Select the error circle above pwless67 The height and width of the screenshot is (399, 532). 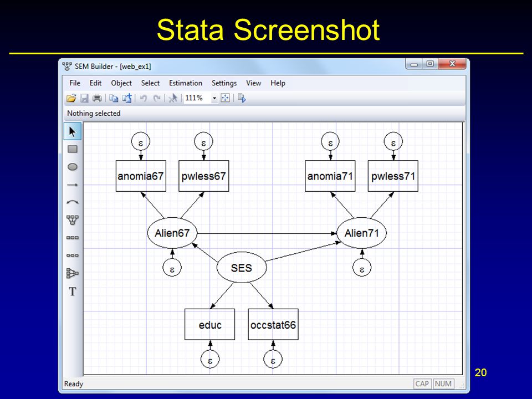pos(203,142)
